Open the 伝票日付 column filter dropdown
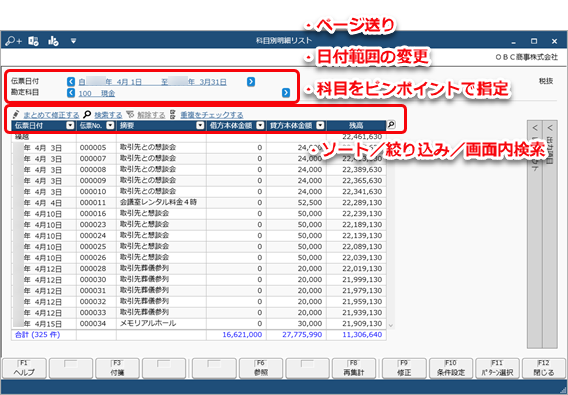 [70, 125]
